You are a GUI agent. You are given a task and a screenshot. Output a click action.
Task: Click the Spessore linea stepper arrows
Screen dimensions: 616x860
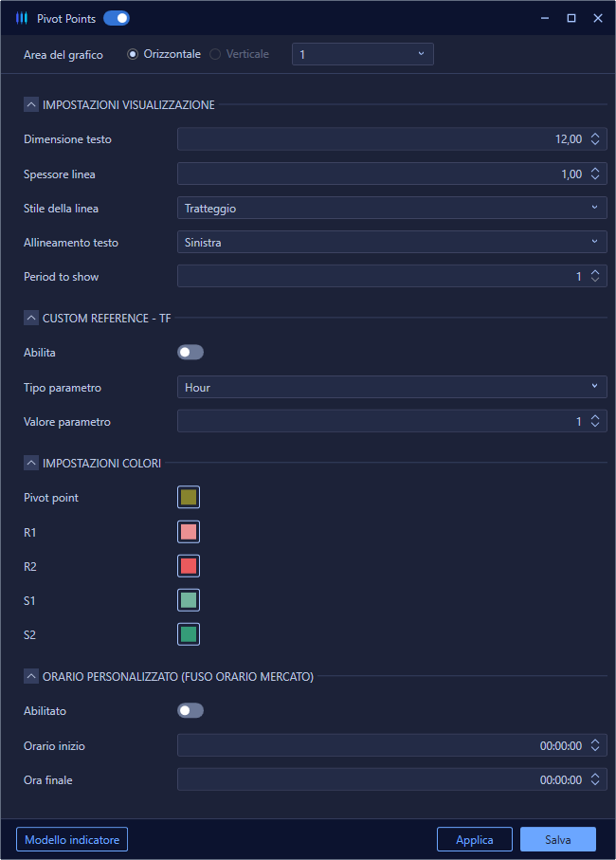coord(595,174)
